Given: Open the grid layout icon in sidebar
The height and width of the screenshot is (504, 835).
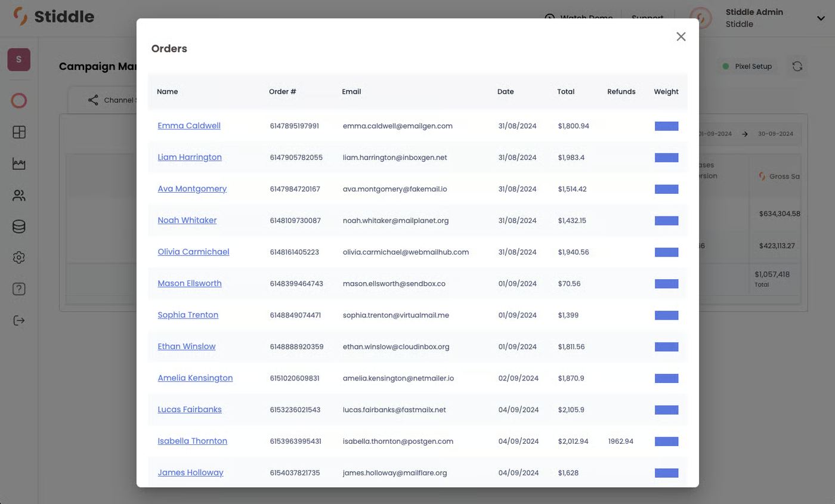Looking at the screenshot, I should point(19,132).
